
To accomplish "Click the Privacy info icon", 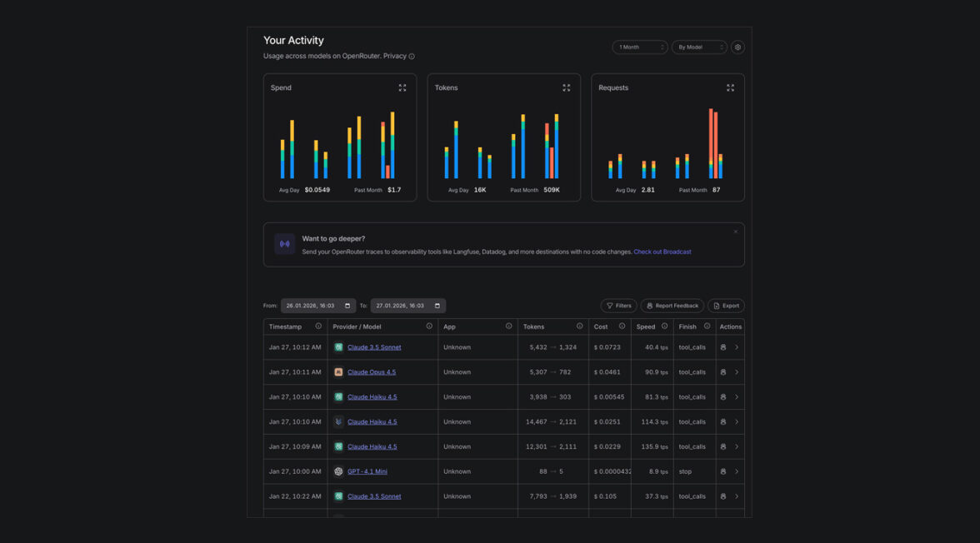I will coord(412,57).
